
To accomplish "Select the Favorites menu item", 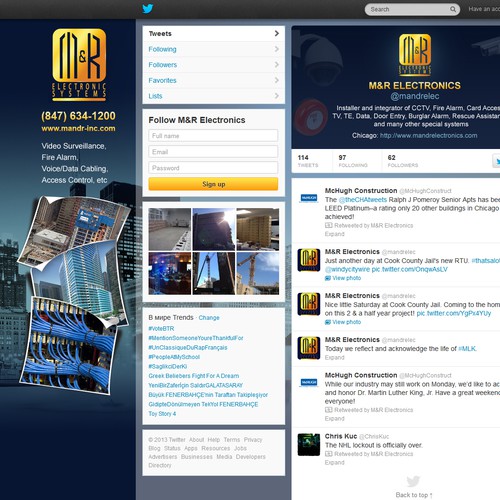I will (213, 81).
